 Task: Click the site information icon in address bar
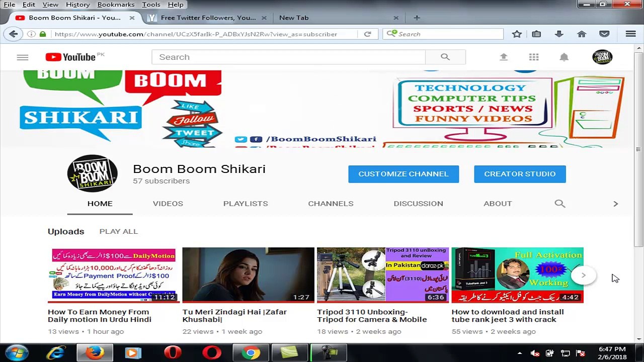[31, 34]
